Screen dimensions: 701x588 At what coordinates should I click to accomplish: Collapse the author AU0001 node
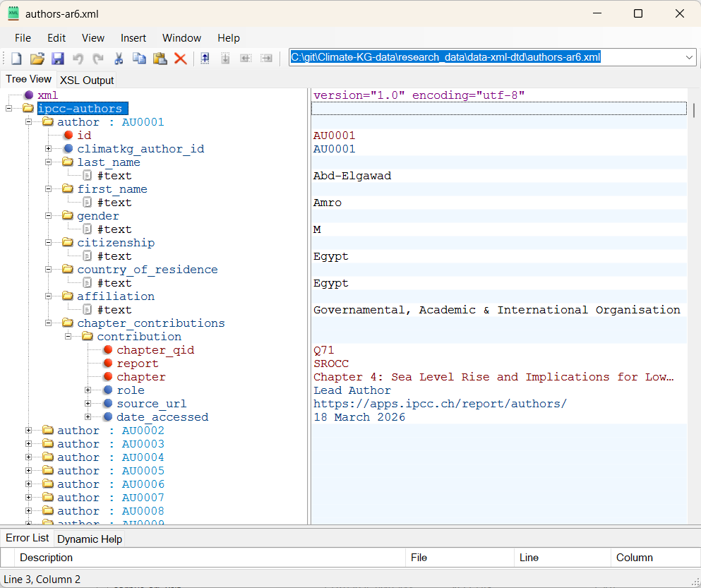tap(29, 121)
